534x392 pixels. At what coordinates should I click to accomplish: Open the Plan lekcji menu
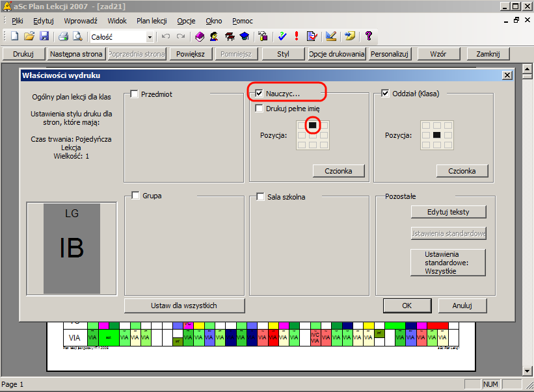(x=152, y=21)
